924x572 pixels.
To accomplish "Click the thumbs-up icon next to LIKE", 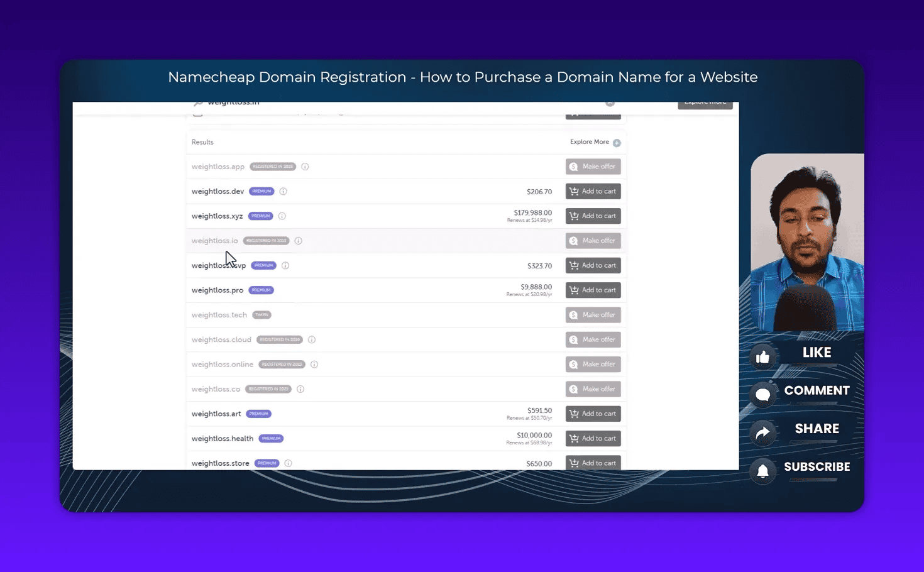I will pos(762,356).
